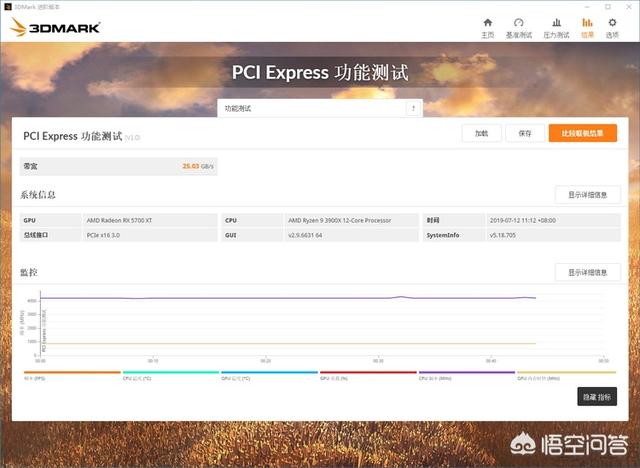Click the PCIe x16 3.0 bus interface value
The height and width of the screenshot is (468, 640).
[x=103, y=235]
